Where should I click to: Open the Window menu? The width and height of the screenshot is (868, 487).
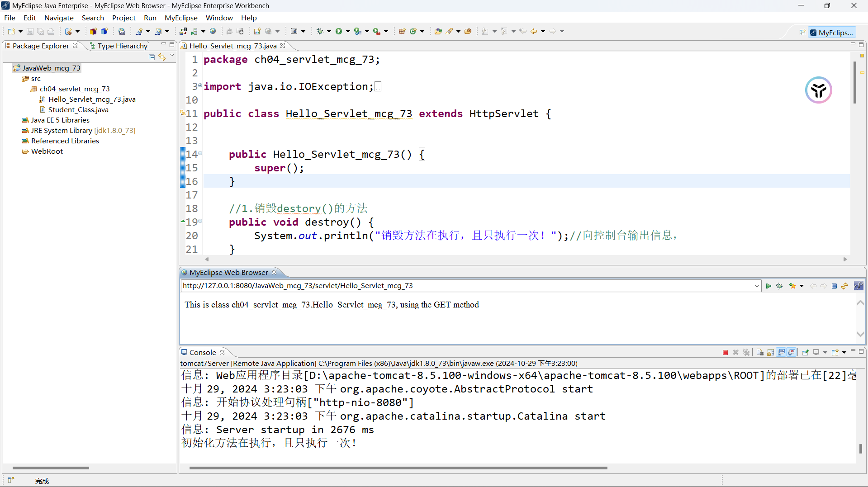tap(219, 18)
